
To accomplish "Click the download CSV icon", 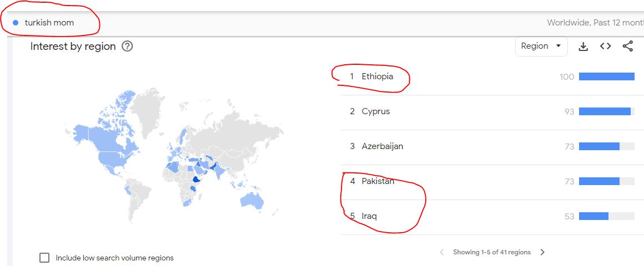I will (583, 47).
